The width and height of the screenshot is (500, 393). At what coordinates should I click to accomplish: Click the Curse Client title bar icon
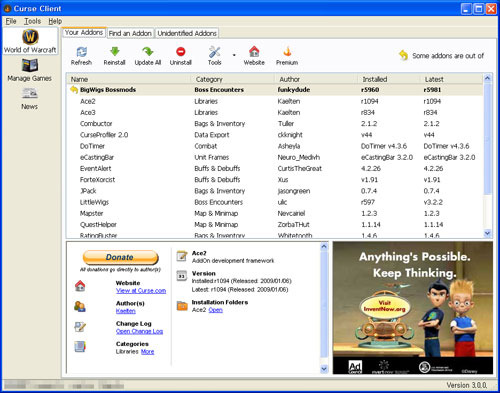pyautogui.click(x=7, y=8)
